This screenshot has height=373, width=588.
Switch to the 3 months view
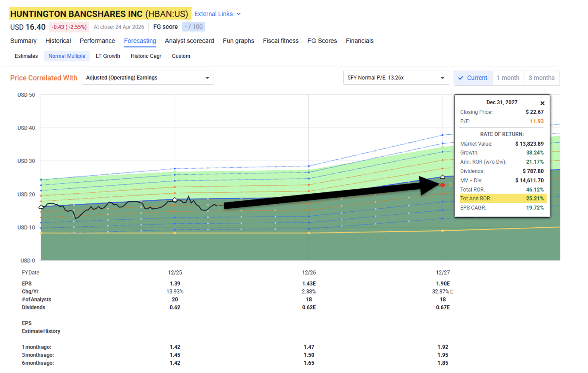pyautogui.click(x=541, y=78)
